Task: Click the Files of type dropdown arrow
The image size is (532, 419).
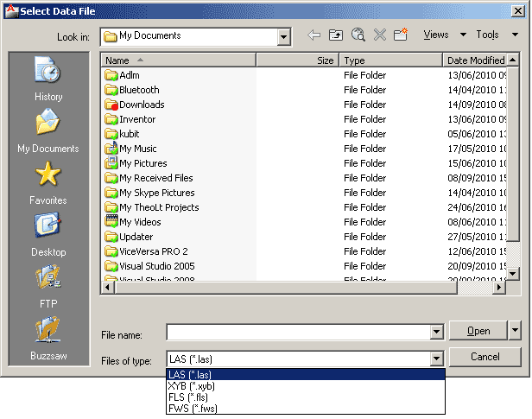Action: coord(437,359)
